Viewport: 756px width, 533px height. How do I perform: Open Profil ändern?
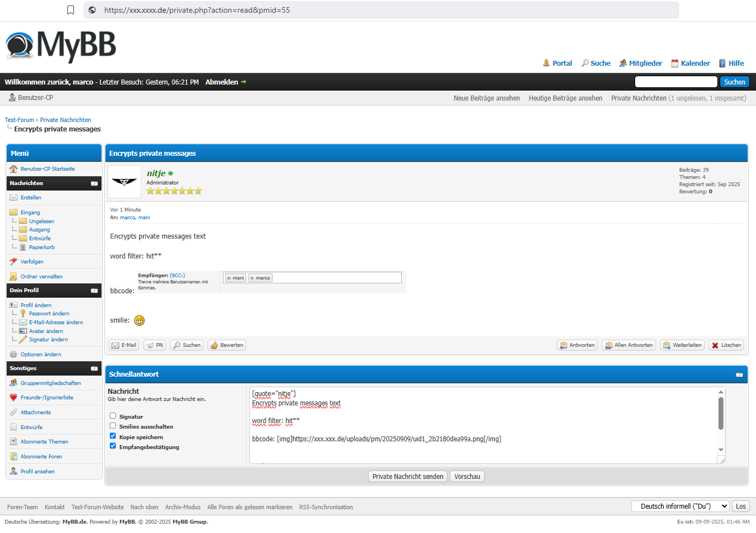click(x=36, y=305)
